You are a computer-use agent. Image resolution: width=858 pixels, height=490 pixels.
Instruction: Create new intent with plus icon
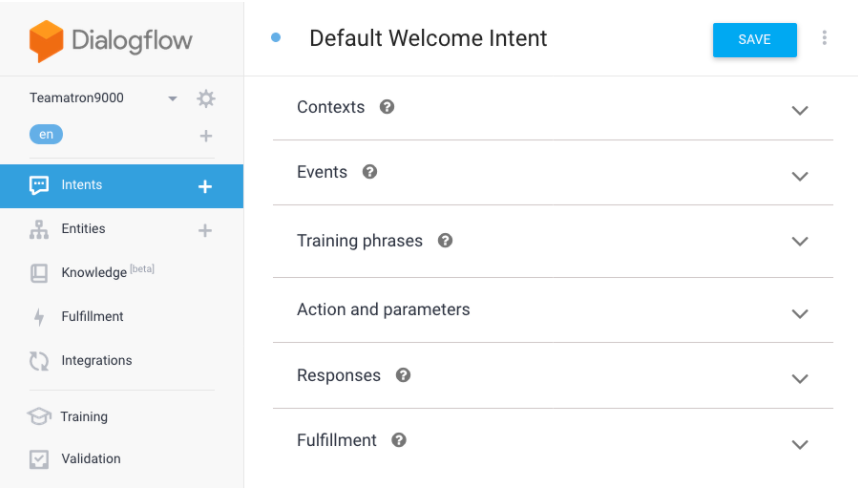pos(205,186)
